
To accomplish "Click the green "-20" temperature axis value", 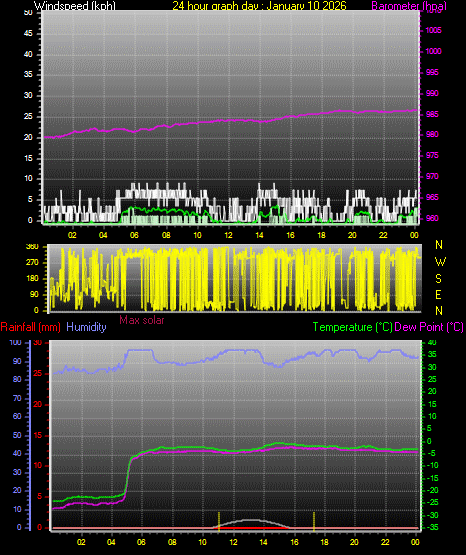I will 432,490.
